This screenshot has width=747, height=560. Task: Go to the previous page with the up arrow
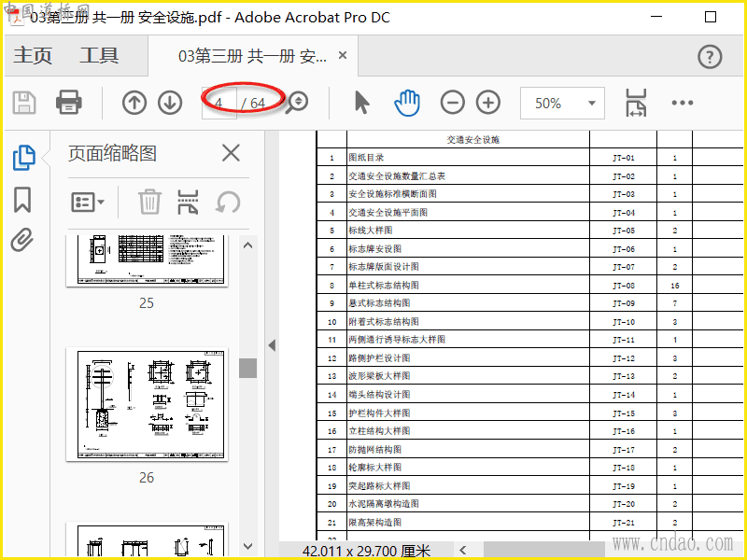(134, 103)
